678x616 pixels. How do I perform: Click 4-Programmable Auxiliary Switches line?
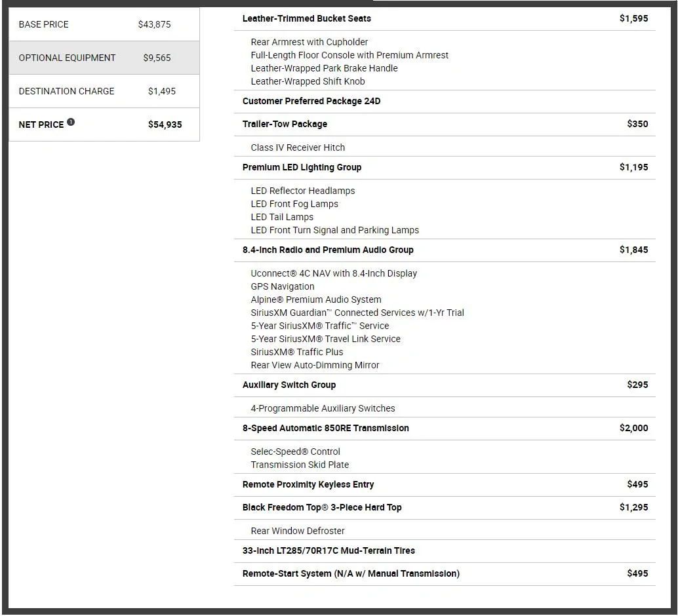323,408
